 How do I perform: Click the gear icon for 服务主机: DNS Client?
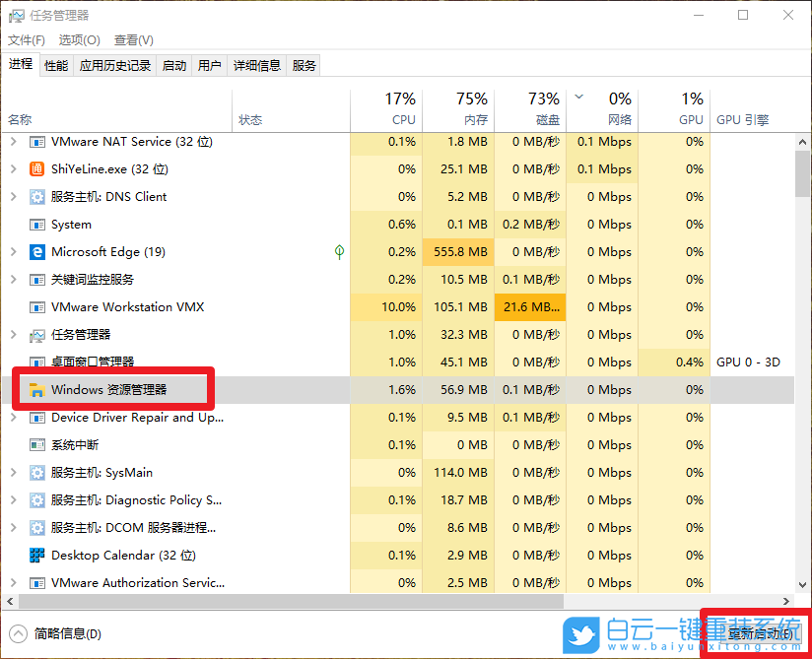click(x=35, y=197)
